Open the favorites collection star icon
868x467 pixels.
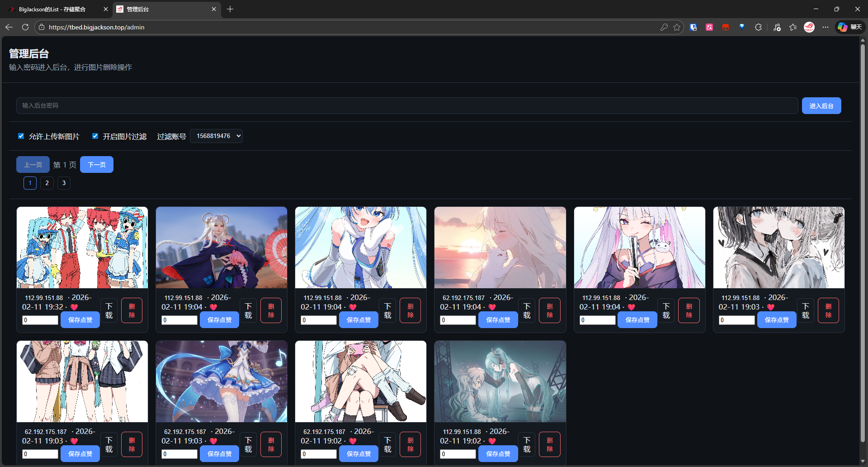pyautogui.click(x=793, y=27)
